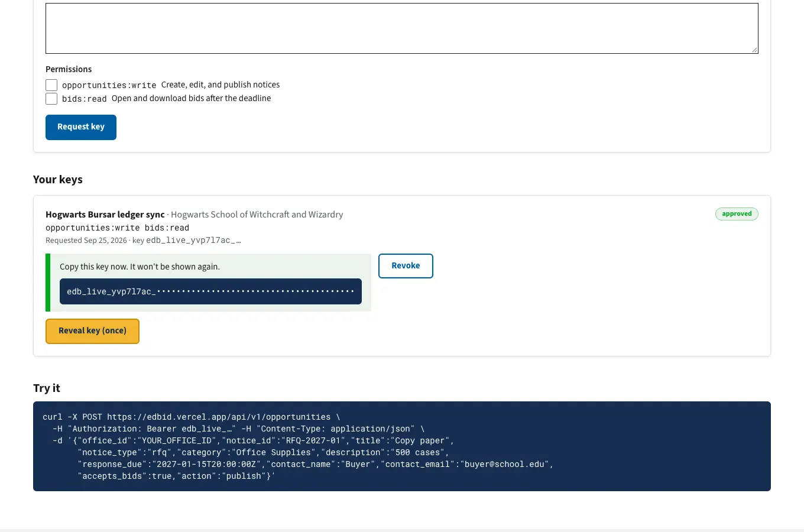The width and height of the screenshot is (804, 532).
Task: Revoke the Hogwarts Bursar ledger sync key
Action: (406, 266)
